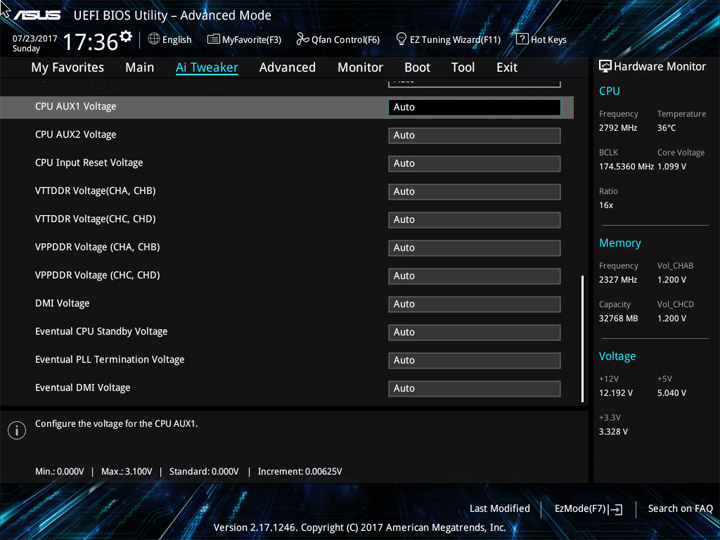Screen dimensions: 720x540
Task: Click the CPU temperature value 36°C
Action: [666, 128]
